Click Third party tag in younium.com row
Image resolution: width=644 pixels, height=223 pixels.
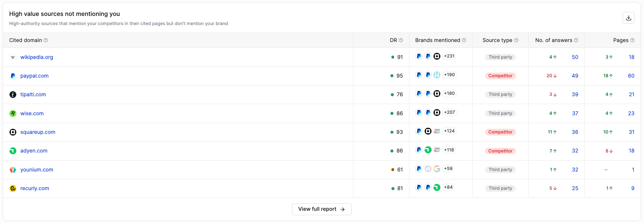500,170
